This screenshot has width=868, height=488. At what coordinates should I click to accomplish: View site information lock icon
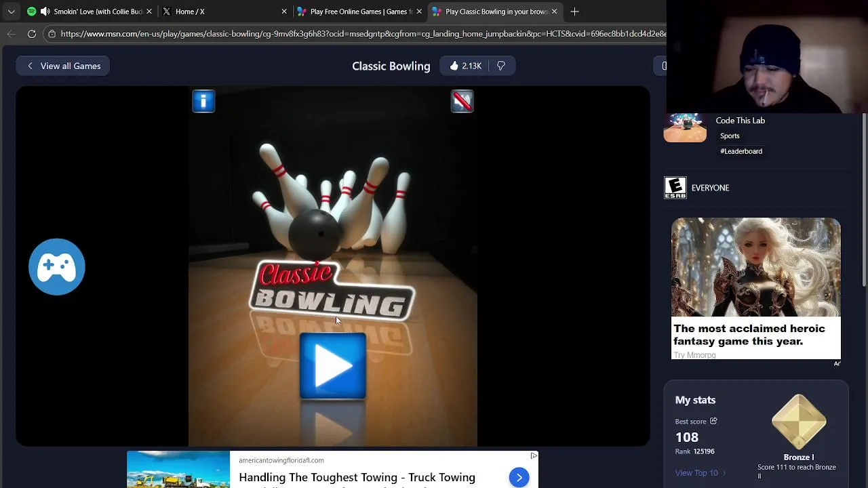tap(52, 34)
